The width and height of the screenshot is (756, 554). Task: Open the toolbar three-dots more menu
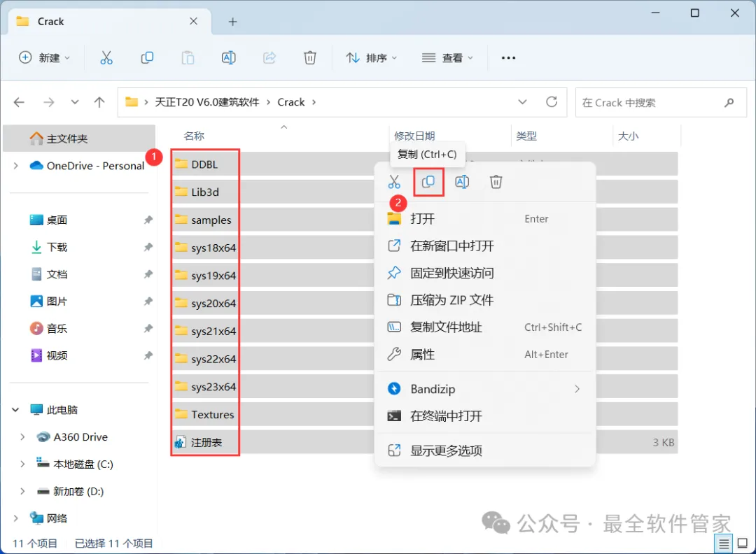(x=508, y=58)
